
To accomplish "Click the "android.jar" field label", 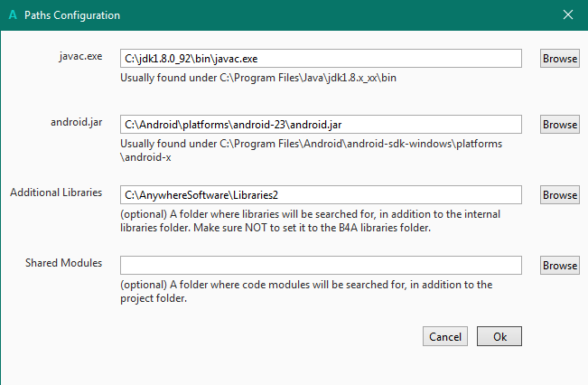I will [78, 122].
